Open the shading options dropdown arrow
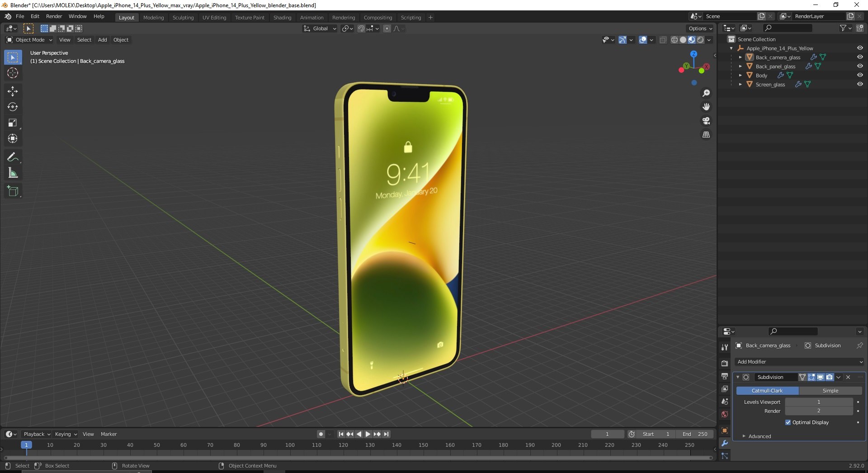 pyautogui.click(x=709, y=40)
